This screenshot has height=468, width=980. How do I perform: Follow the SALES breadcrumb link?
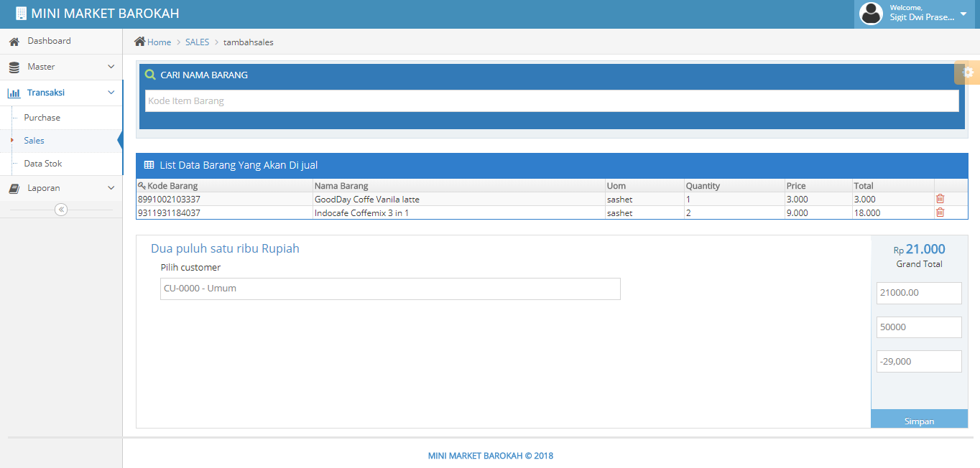coord(197,42)
